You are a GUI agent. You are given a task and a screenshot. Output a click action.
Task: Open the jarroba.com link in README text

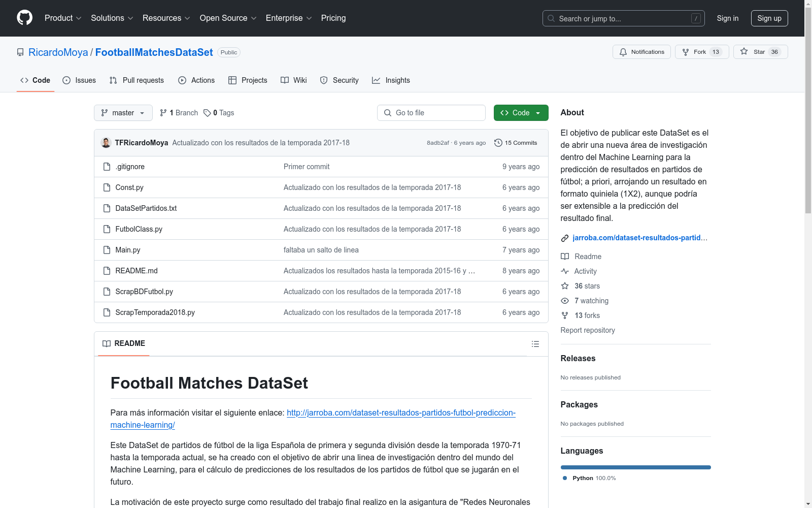313,419
